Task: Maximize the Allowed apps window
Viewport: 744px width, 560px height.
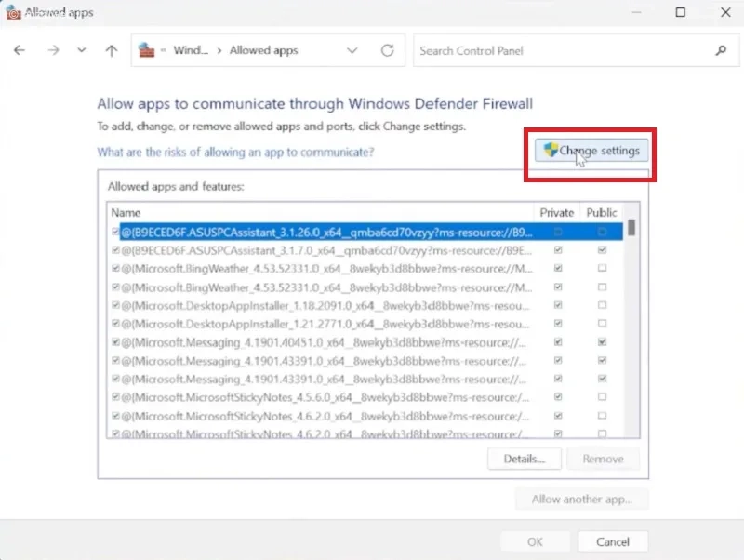Action: click(681, 12)
